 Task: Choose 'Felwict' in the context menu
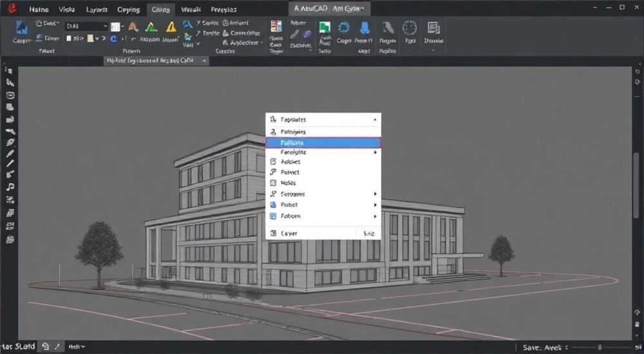pos(323,172)
